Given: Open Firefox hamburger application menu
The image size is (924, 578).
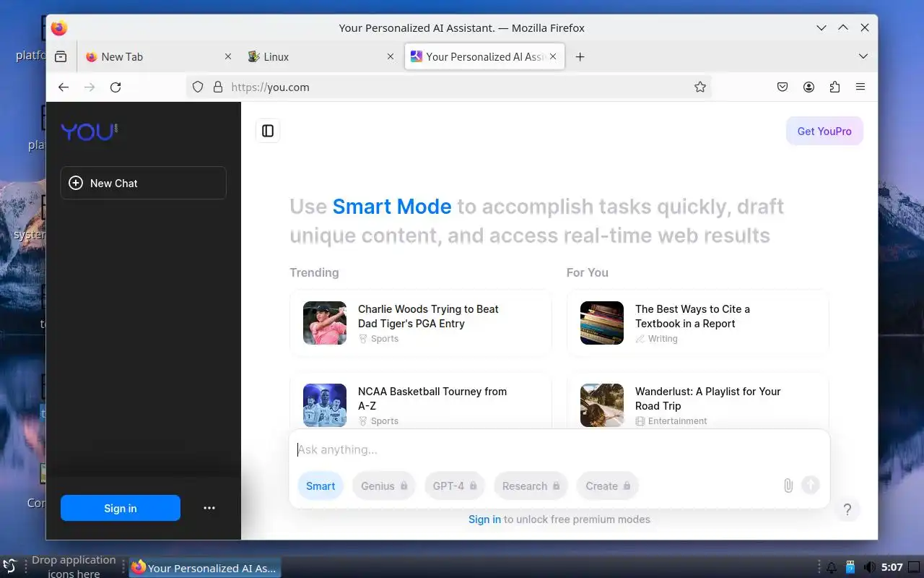Looking at the screenshot, I should [x=860, y=87].
